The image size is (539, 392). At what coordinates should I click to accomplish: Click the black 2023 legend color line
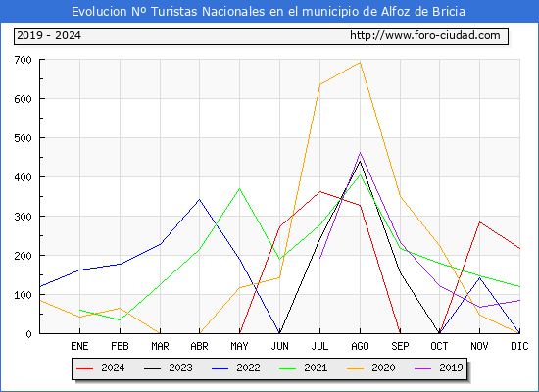point(152,368)
